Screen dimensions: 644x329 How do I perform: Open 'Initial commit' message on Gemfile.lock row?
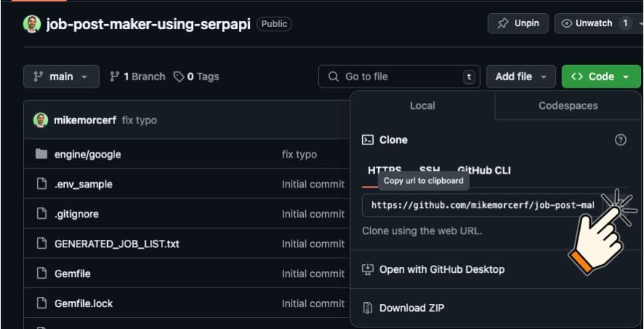313,303
